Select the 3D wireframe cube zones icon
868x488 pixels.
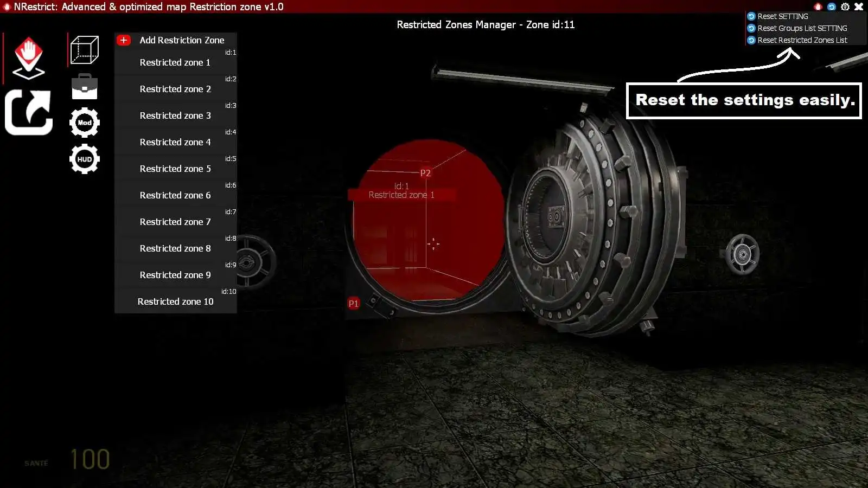coord(85,50)
